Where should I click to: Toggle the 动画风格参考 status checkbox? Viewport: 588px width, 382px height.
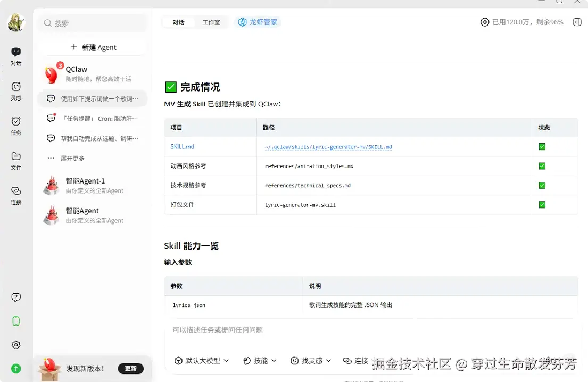[542, 166]
